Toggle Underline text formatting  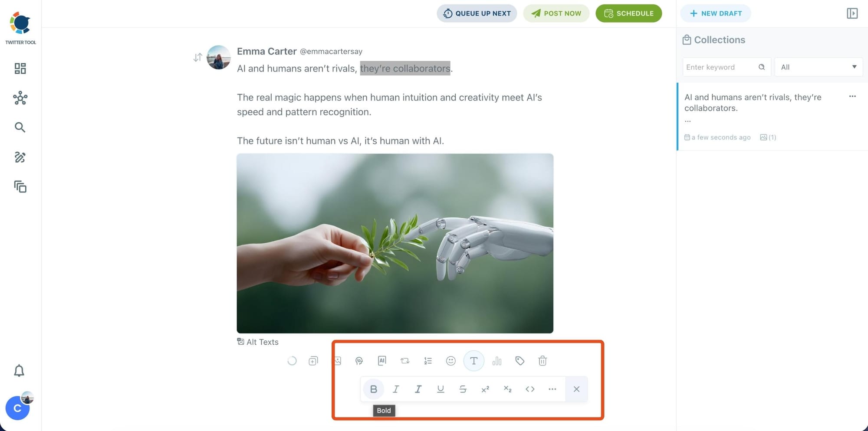(441, 389)
